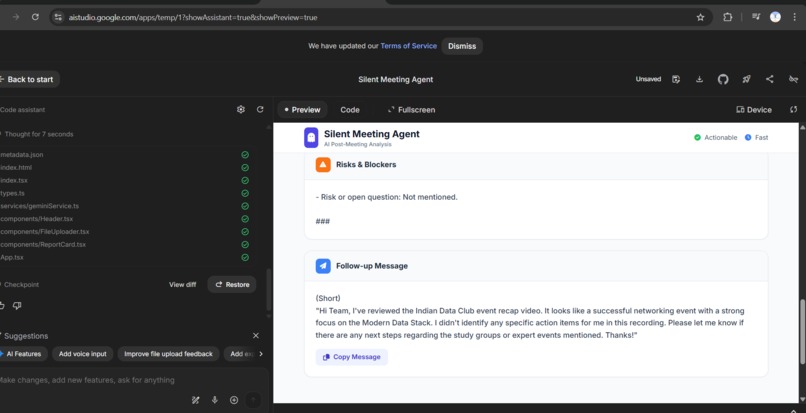Screen dimensions: 806x413
Task: Close the Suggestions panel
Action: [256, 335]
